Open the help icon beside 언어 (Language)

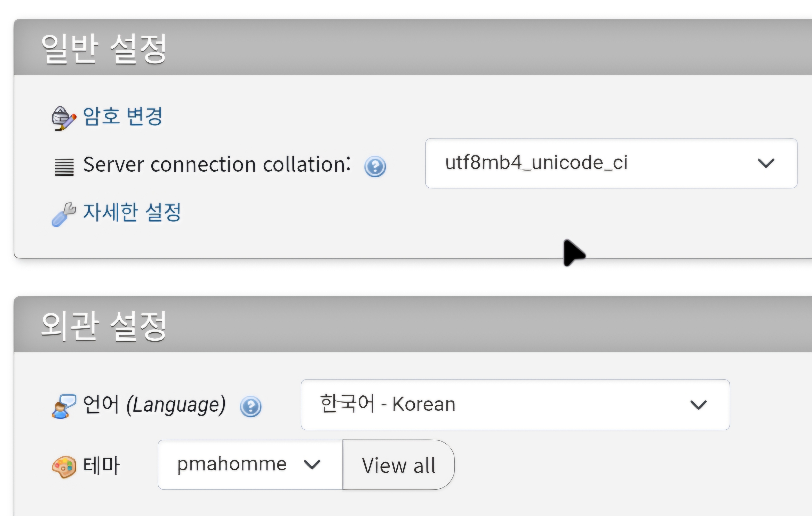click(x=250, y=407)
